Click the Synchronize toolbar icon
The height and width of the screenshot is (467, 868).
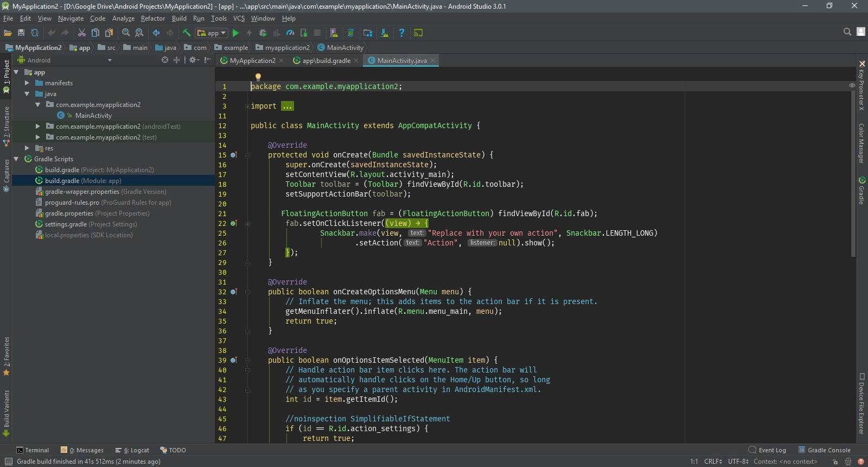coord(35,33)
